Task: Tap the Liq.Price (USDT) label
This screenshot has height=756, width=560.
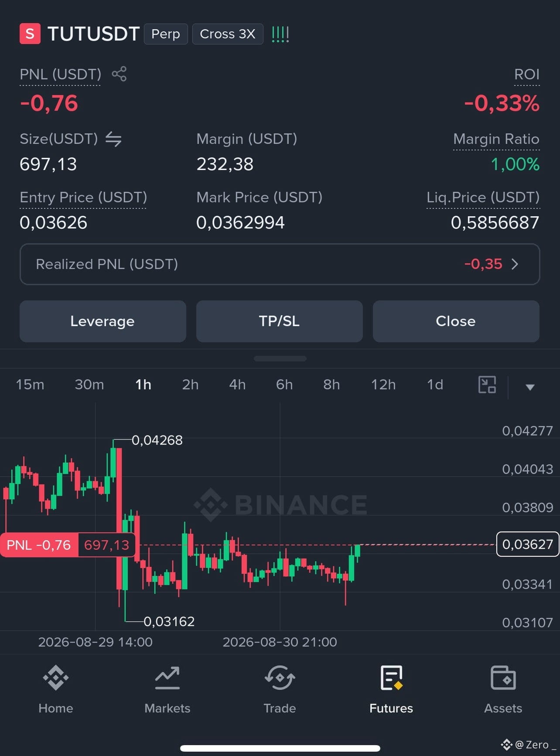Action: click(x=483, y=198)
